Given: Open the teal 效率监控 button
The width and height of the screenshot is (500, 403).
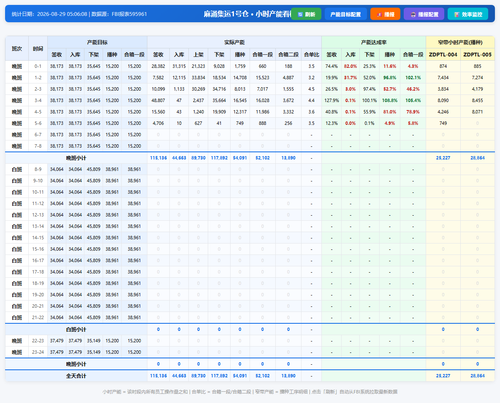Looking at the screenshot, I should [x=468, y=14].
